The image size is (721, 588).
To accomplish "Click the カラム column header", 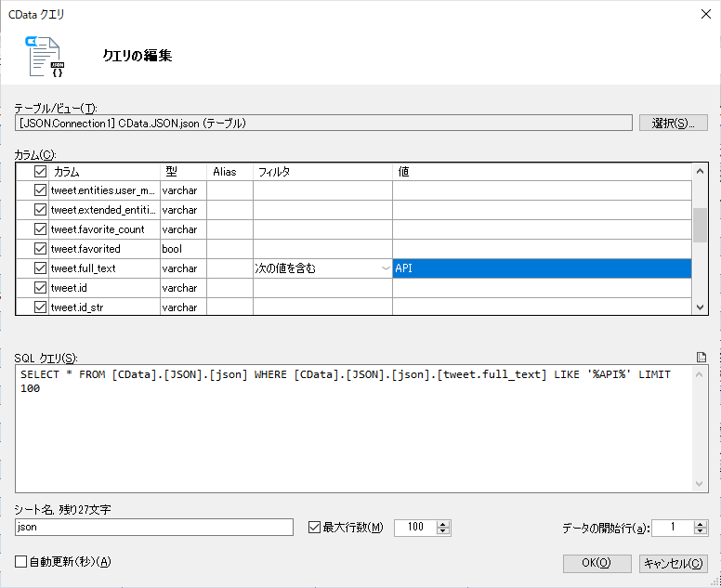I will pyautogui.click(x=104, y=172).
